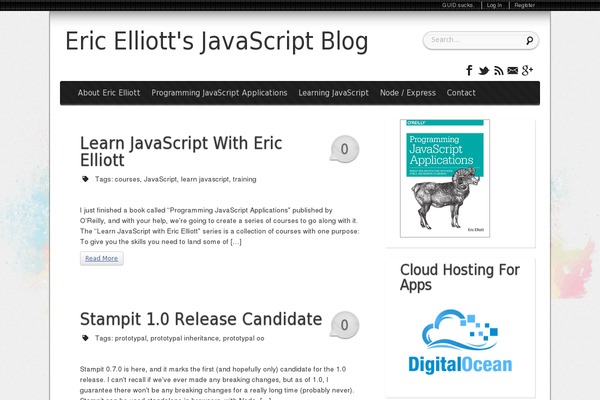Open Learning JavaScript menu item
The width and height of the screenshot is (600, 400).
(333, 93)
